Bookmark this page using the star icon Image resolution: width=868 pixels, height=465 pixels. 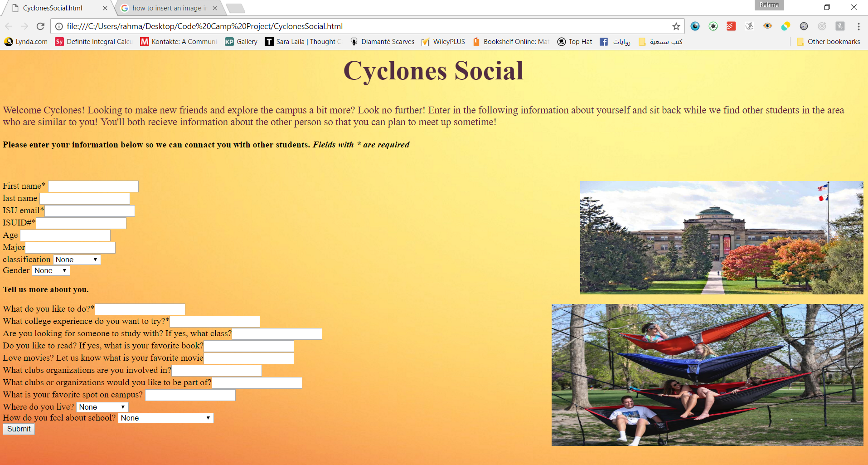point(676,26)
